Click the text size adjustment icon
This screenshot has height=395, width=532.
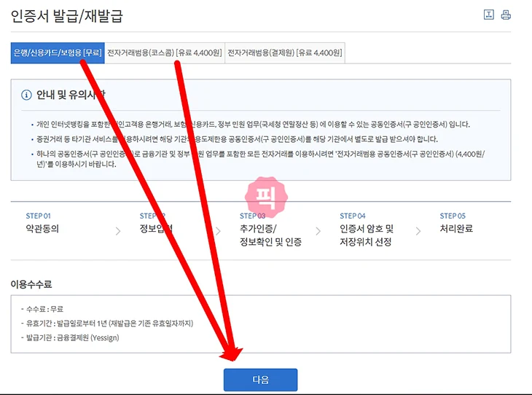coord(488,15)
